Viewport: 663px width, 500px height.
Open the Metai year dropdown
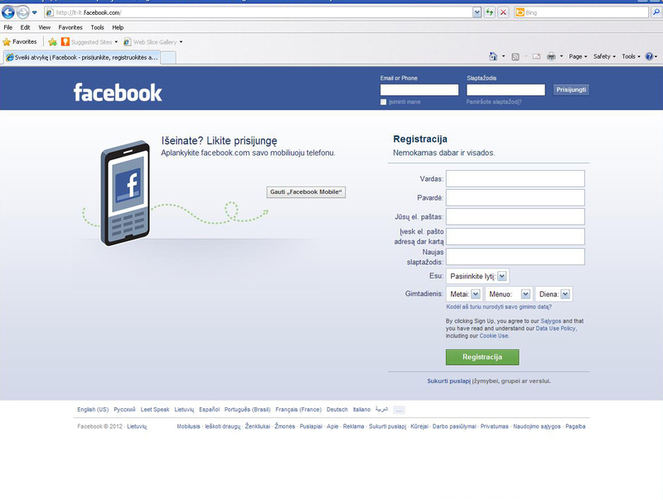pos(464,294)
